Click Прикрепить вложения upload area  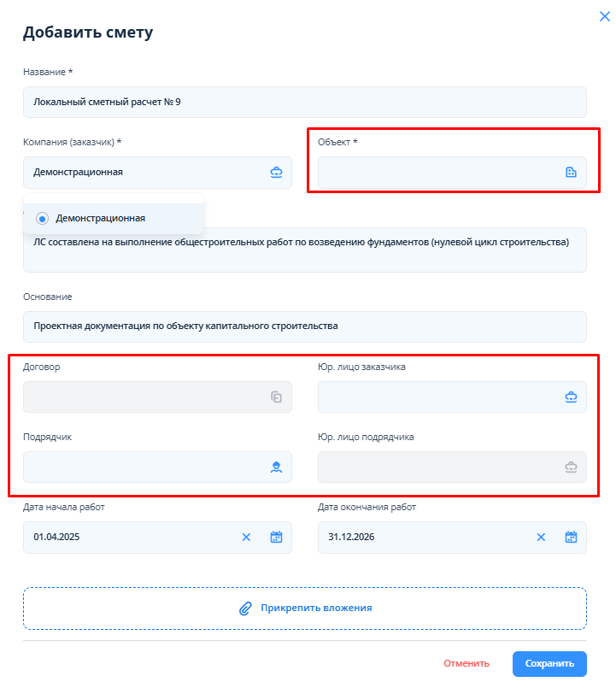tap(305, 609)
